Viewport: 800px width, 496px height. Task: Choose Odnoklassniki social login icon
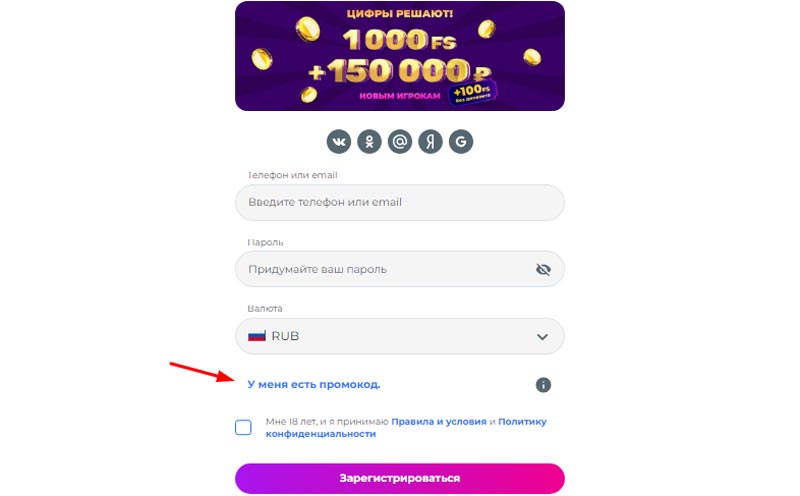click(369, 142)
